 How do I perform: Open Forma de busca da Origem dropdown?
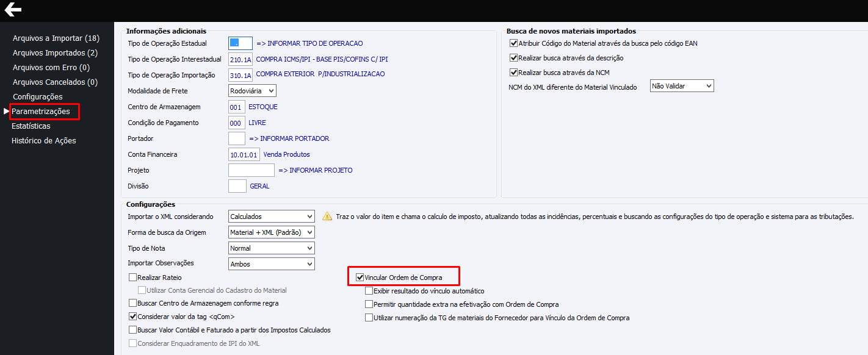pyautogui.click(x=271, y=232)
